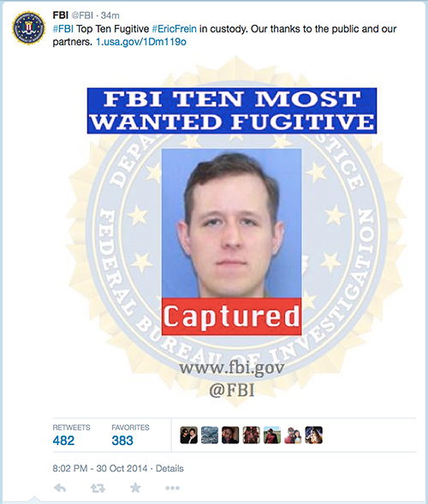View the 482 retweets count

tap(63, 441)
